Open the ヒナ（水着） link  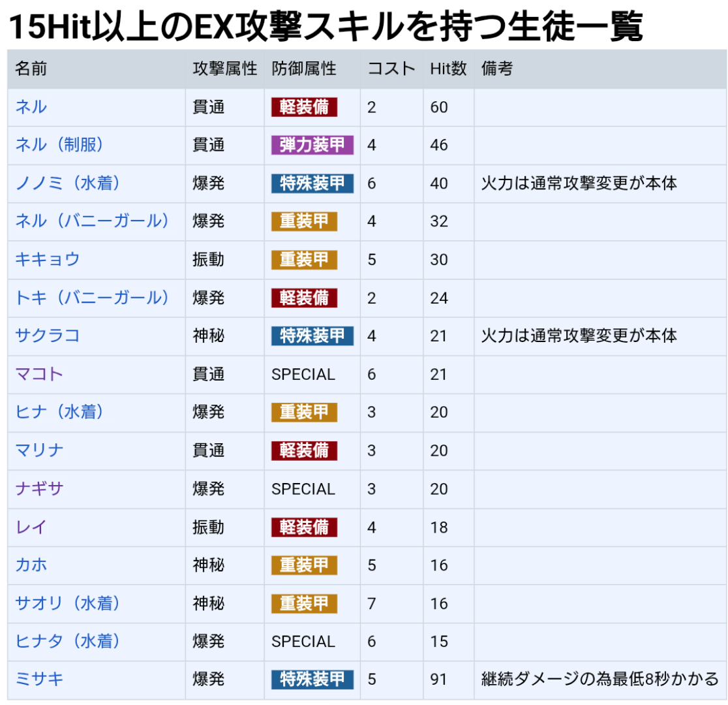click(59, 412)
